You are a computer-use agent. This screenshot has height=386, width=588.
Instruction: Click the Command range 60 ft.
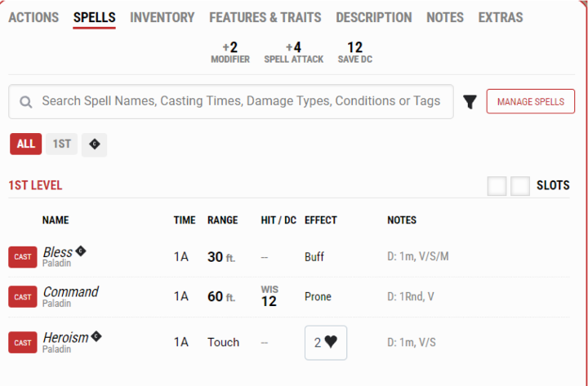pos(221,297)
